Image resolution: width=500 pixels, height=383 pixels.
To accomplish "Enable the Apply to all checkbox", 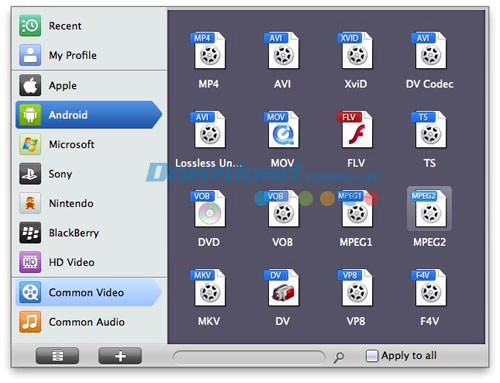I will click(372, 356).
